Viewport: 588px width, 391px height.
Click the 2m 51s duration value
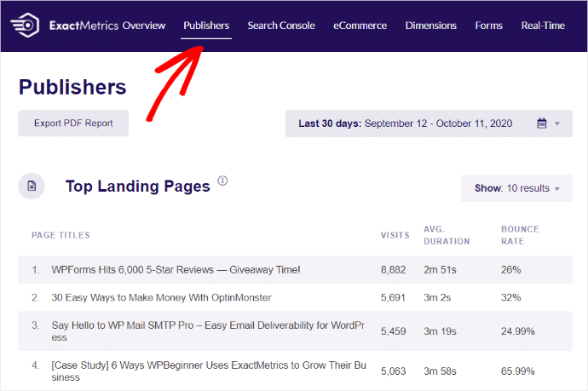[440, 270]
